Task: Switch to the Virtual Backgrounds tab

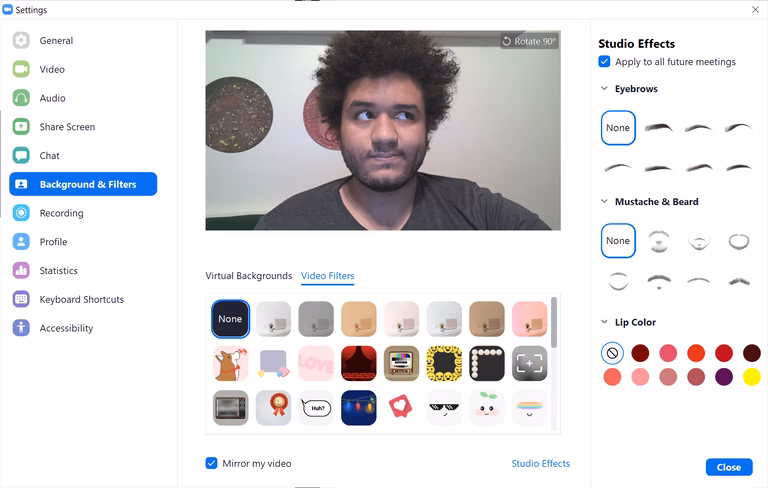Action: coord(249,276)
